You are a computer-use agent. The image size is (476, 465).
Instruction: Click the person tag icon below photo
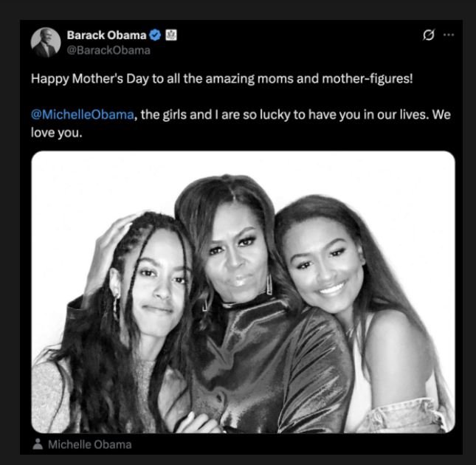coord(38,444)
